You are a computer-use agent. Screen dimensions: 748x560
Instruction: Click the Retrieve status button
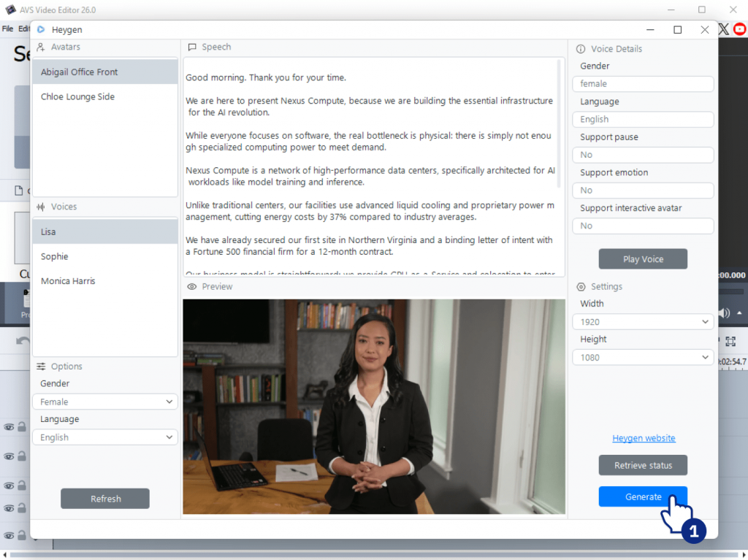(x=643, y=465)
